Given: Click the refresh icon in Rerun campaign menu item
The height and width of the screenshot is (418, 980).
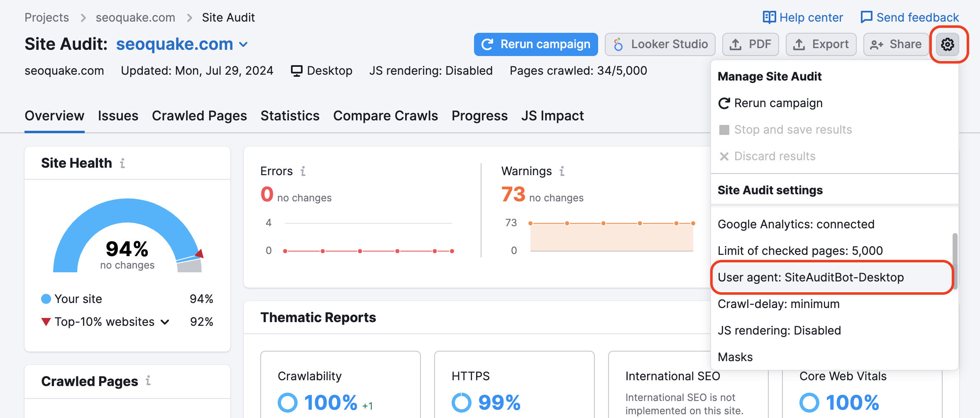Looking at the screenshot, I should pyautogui.click(x=724, y=103).
